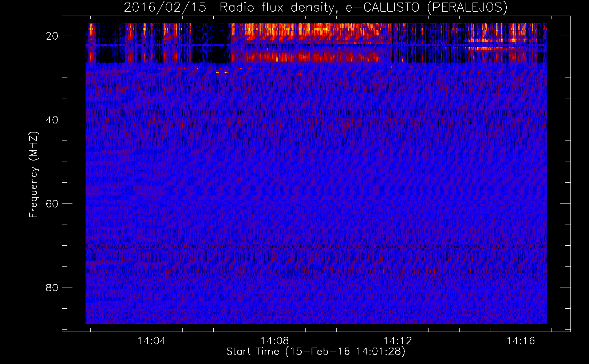This screenshot has width=589, height=364.
Task: Click the 40 frequency tick label
Action: point(52,120)
